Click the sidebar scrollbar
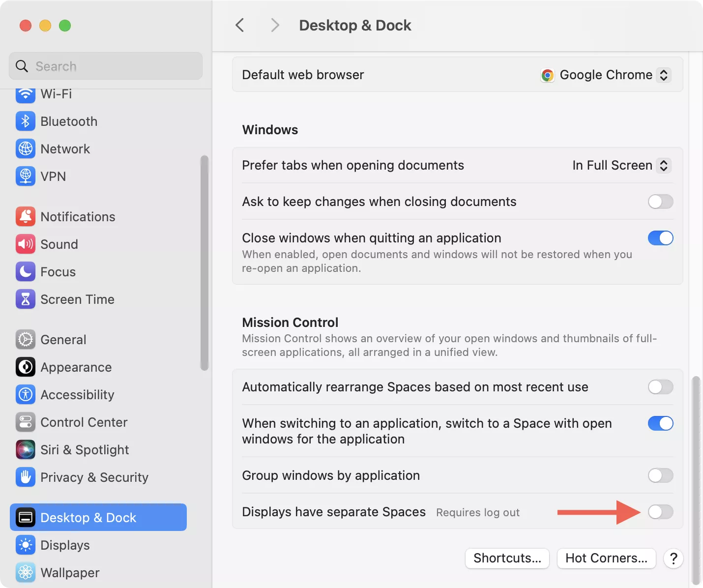Viewport: 703px width, 588px height. click(x=205, y=263)
